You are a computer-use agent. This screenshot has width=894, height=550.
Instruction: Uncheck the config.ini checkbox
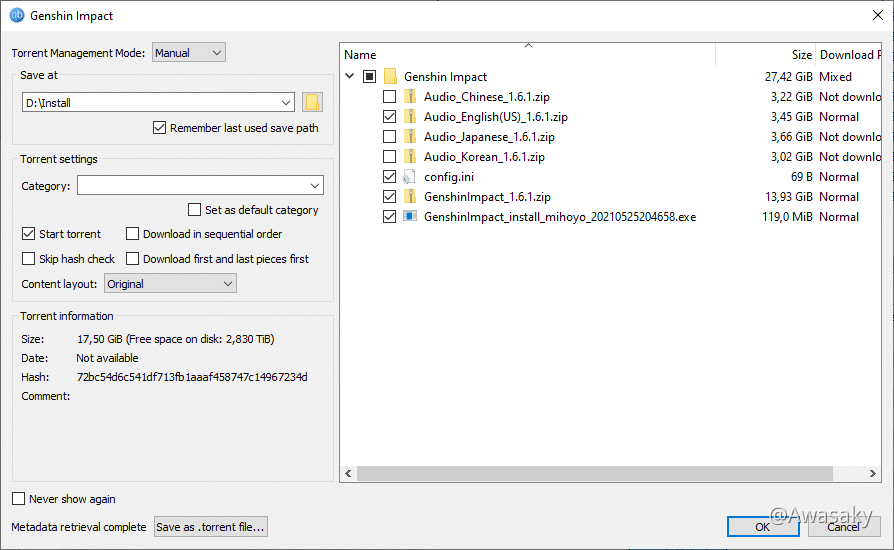pos(389,177)
